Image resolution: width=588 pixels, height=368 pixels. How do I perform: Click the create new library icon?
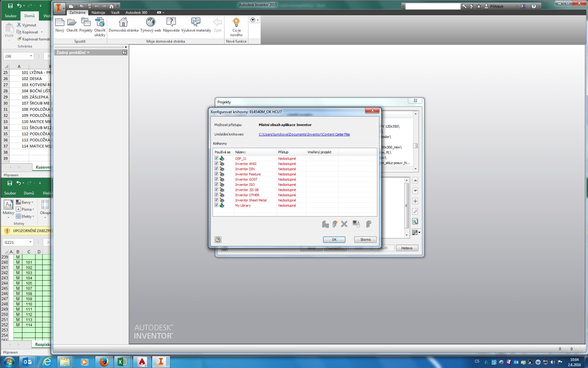(335, 224)
